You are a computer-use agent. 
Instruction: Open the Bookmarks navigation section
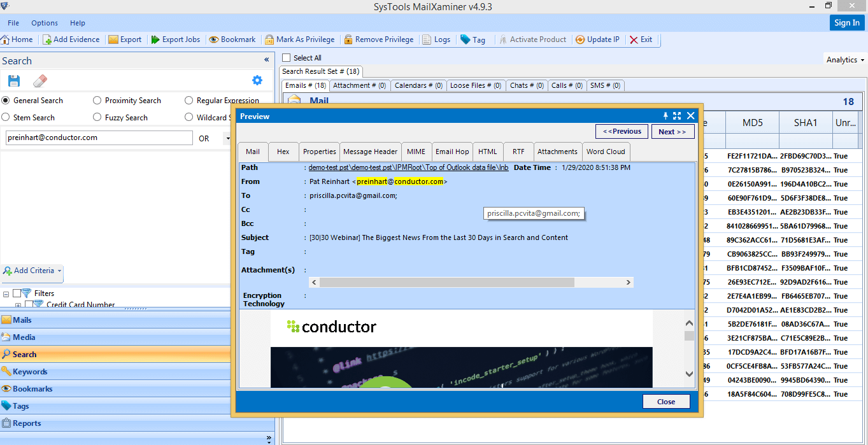point(115,388)
